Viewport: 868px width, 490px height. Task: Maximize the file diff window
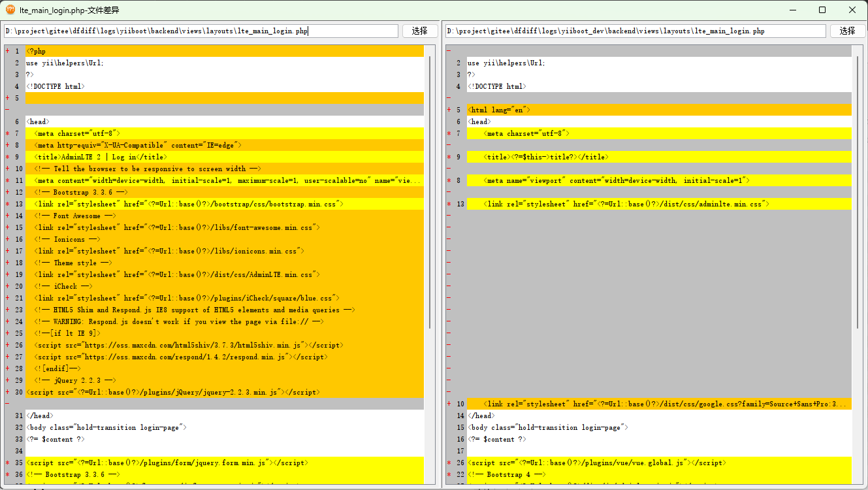click(822, 10)
